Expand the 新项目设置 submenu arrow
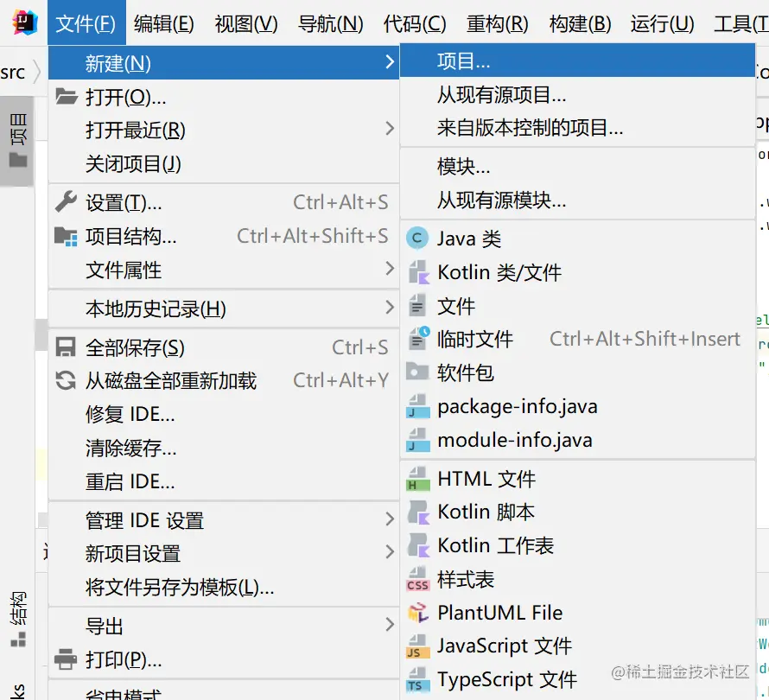This screenshot has height=700, width=769. point(390,552)
